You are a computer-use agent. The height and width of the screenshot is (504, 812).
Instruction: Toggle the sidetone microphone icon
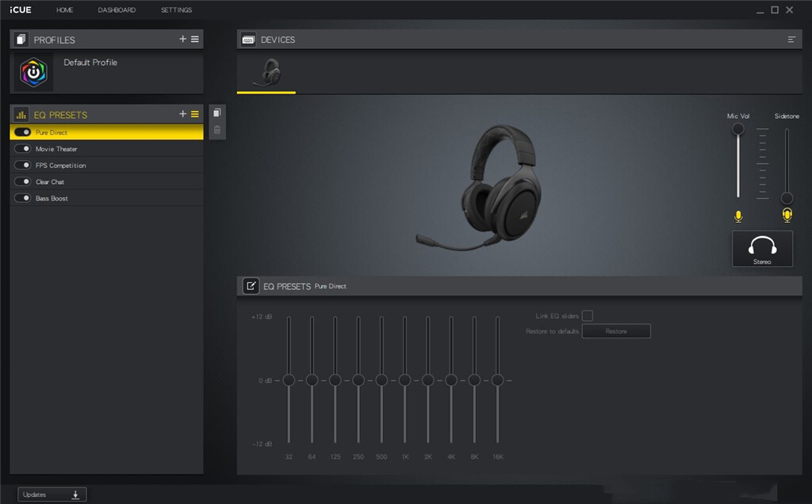787,215
